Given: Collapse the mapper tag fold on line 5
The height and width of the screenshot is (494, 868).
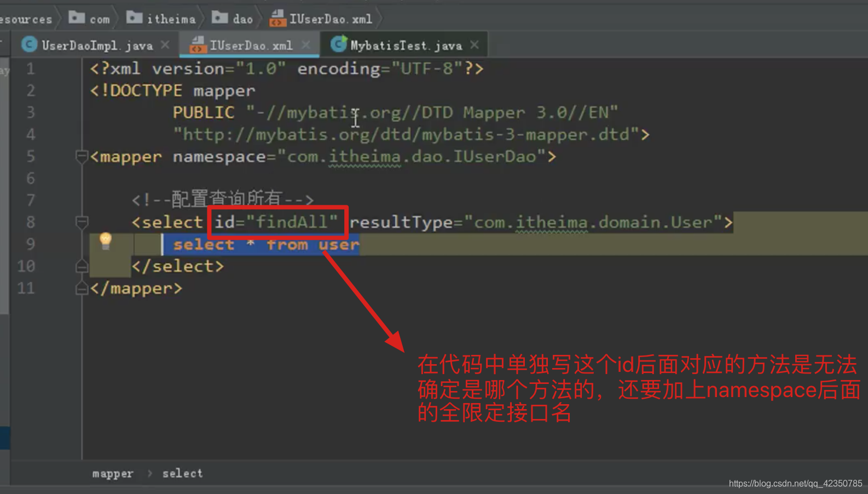Looking at the screenshot, I should pos(82,157).
